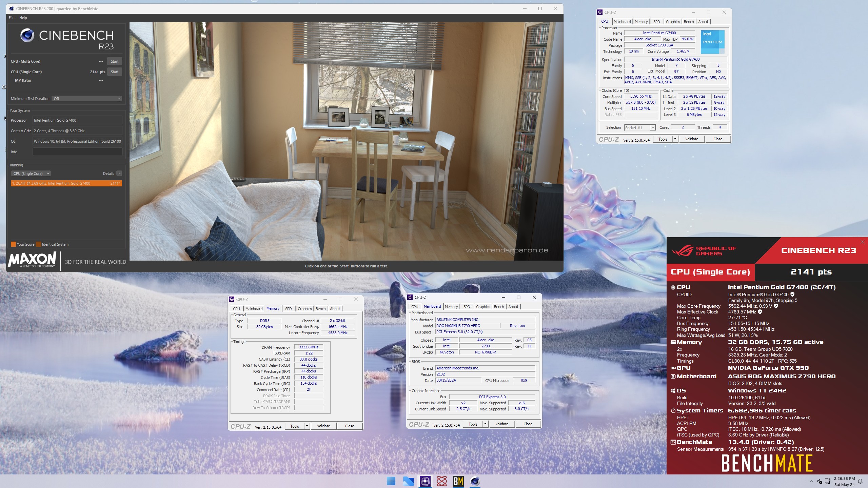Click '5590.66 MHz' Core Speed value

point(641,97)
